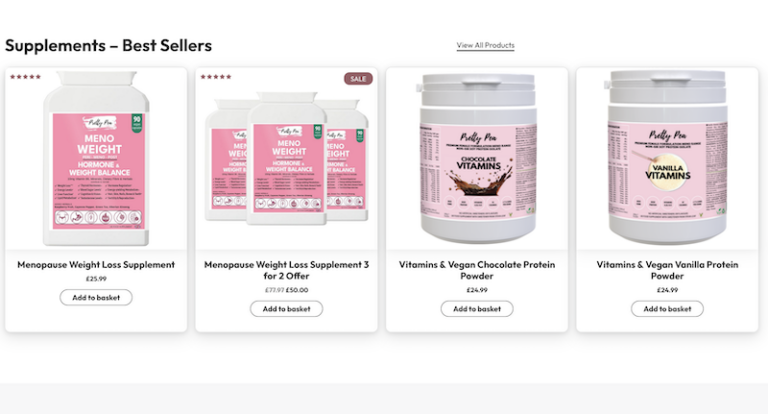Open the single Meno Weight bottle image

coord(96,159)
